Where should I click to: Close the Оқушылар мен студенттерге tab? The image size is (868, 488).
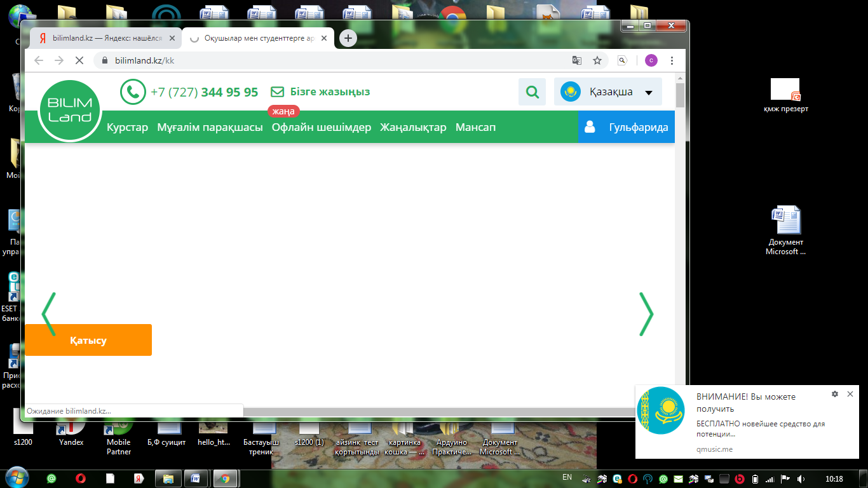coord(325,38)
